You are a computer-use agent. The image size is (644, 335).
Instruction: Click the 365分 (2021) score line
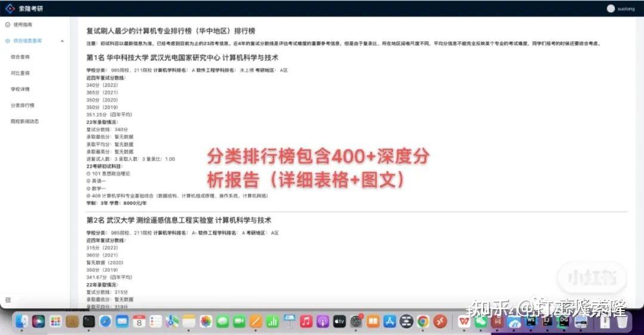103,93
